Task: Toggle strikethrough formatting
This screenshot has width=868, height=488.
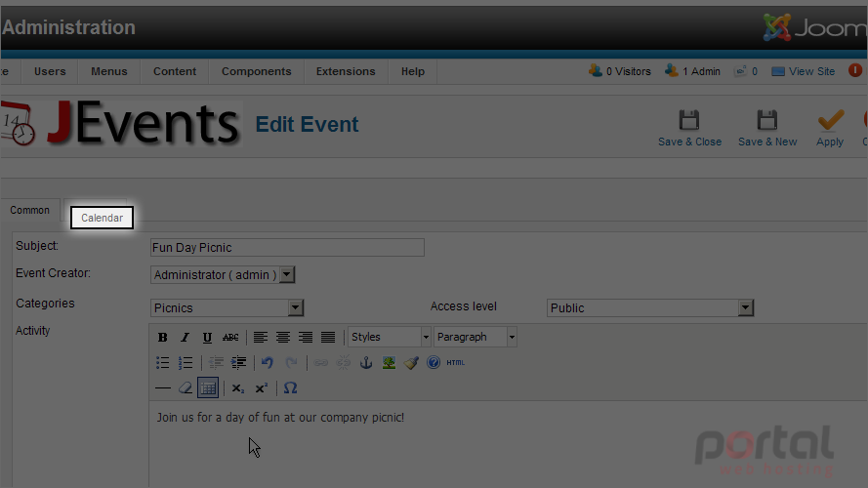Action: 230,337
